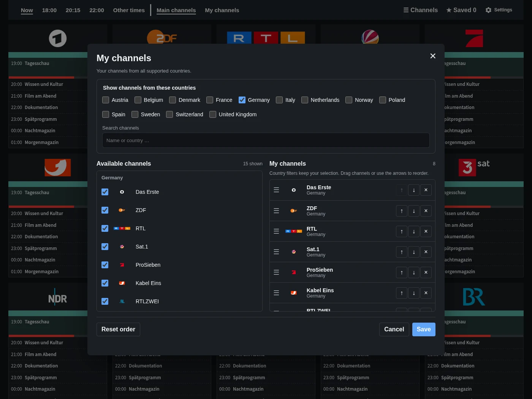The image size is (532, 399).
Task: Reset the channel order
Action: click(x=118, y=329)
